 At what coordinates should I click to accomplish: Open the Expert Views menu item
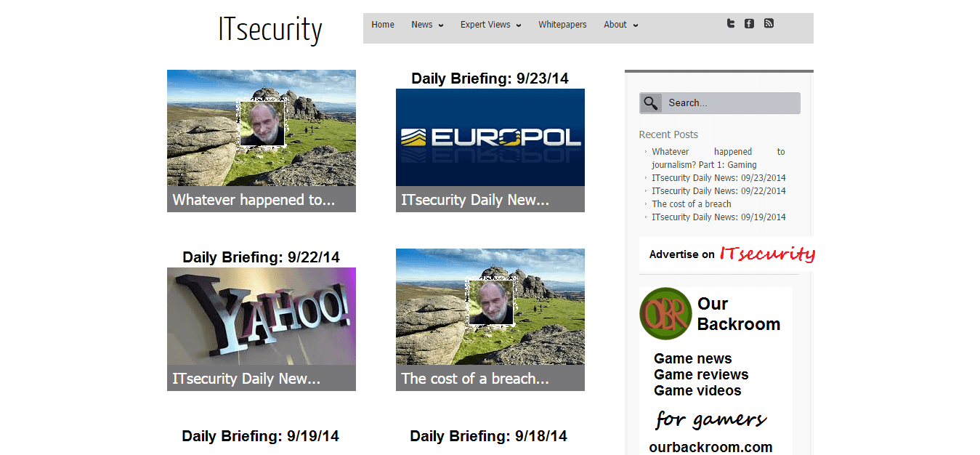[485, 25]
